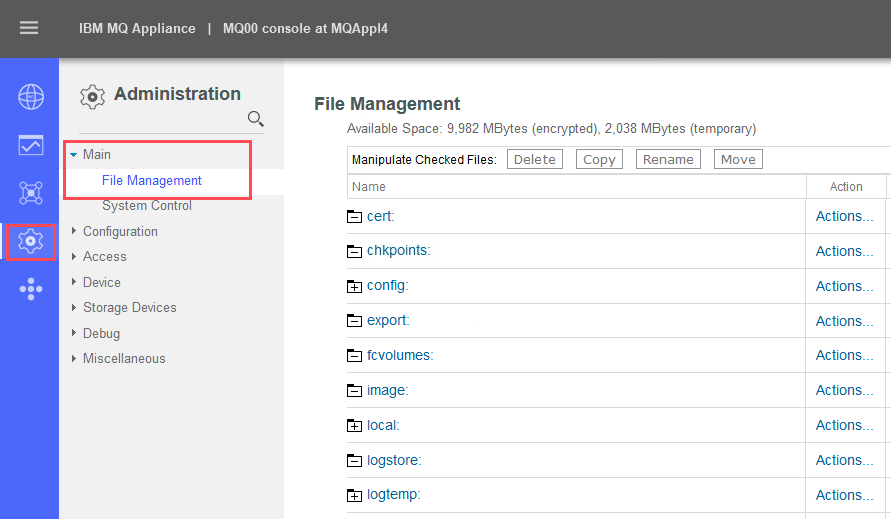This screenshot has width=891, height=519.
Task: Collapse the logstore: folder icon
Action: 354,460
